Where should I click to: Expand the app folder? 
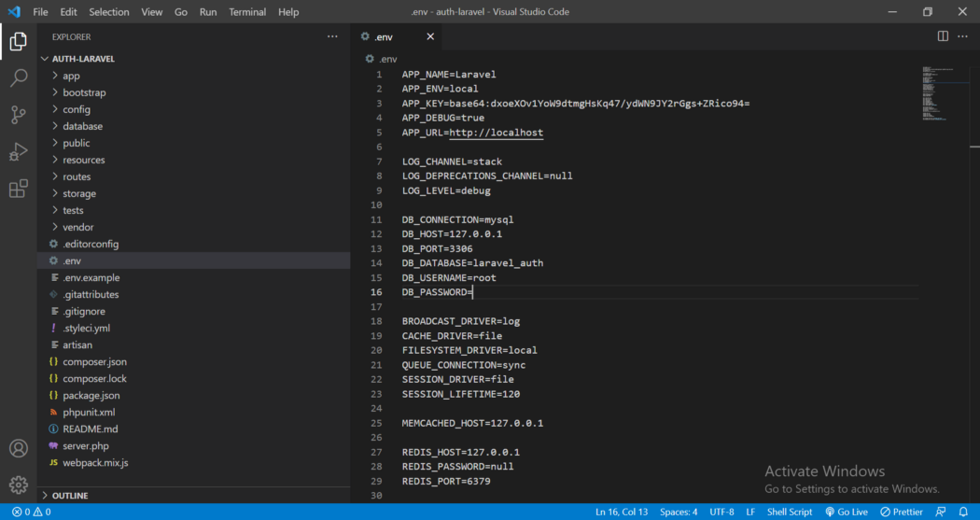194,76
